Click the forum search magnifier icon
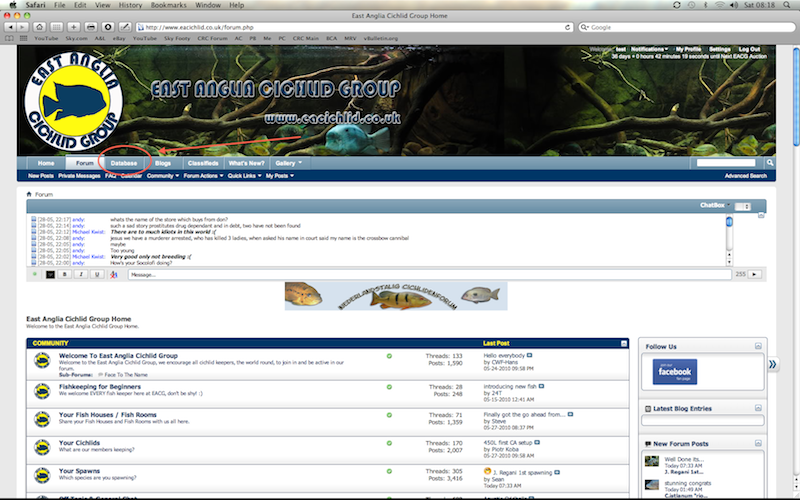Screen dimensions: 800x500 (x=769, y=163)
